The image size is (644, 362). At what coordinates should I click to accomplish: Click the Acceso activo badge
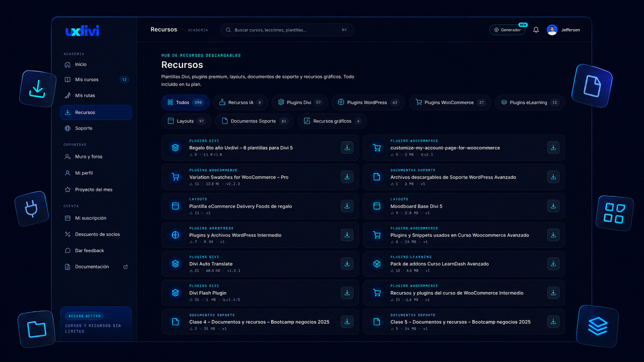click(85, 316)
